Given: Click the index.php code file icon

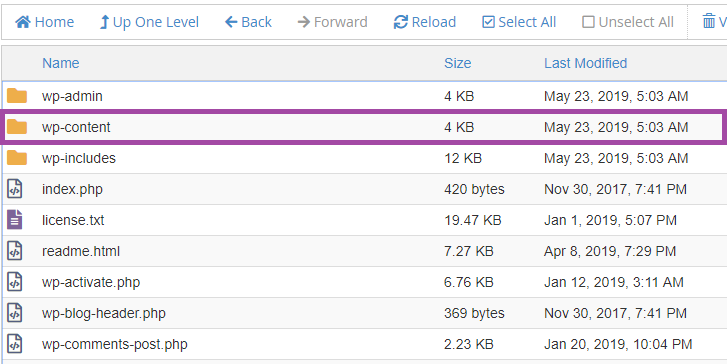Looking at the screenshot, I should click(14, 189).
